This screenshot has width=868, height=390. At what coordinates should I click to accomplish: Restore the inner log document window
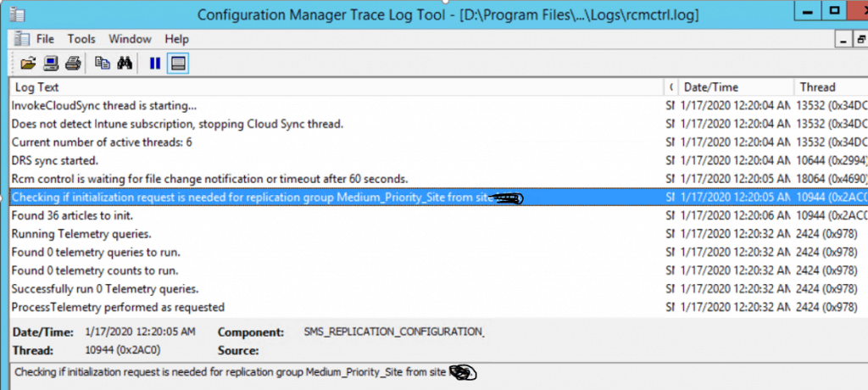point(861,39)
